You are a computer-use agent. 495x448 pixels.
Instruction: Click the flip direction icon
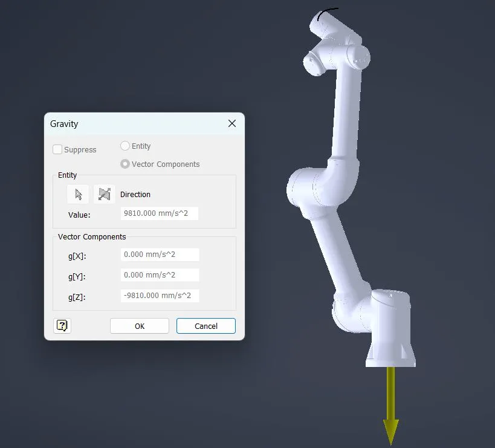(x=104, y=194)
